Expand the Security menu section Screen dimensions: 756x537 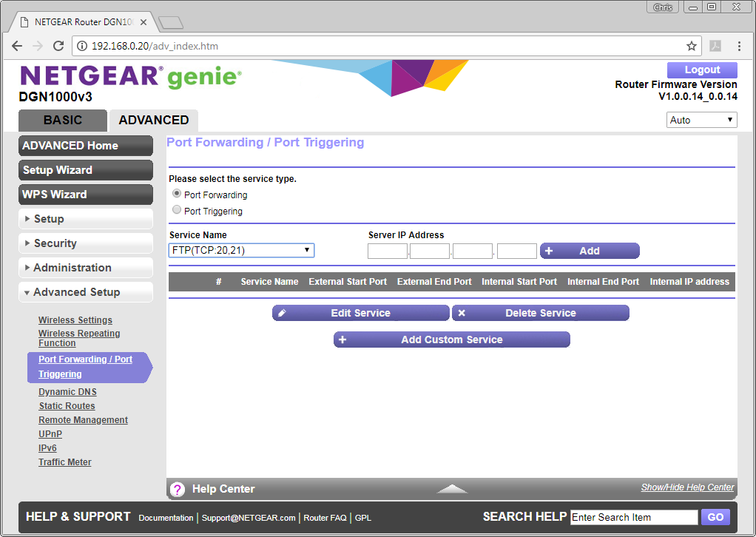coord(86,243)
